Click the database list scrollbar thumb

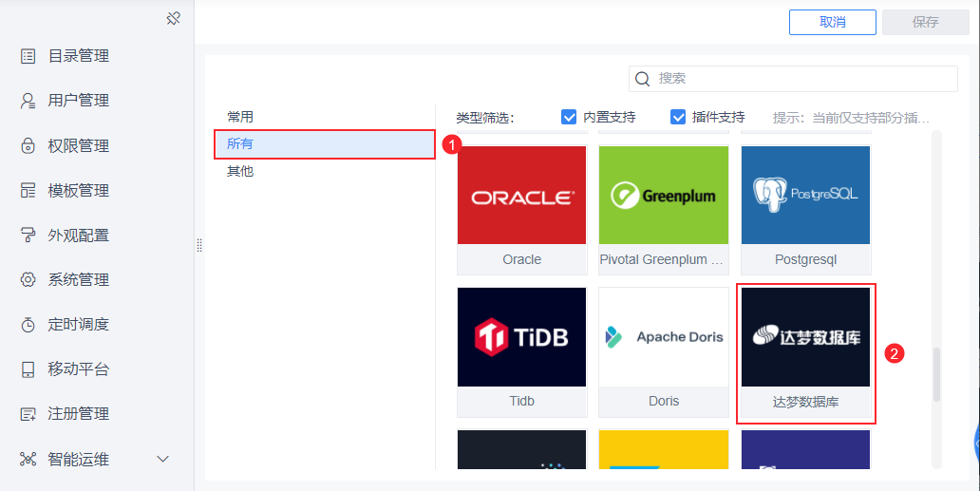[x=936, y=374]
